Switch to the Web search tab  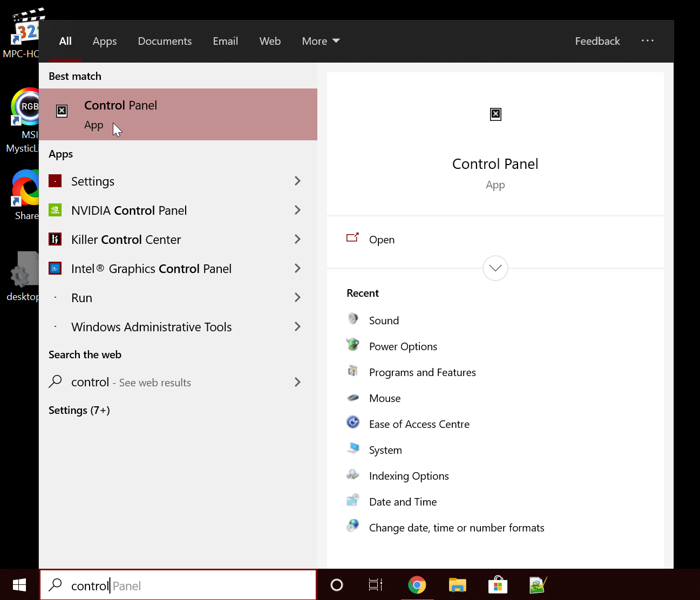tap(270, 41)
